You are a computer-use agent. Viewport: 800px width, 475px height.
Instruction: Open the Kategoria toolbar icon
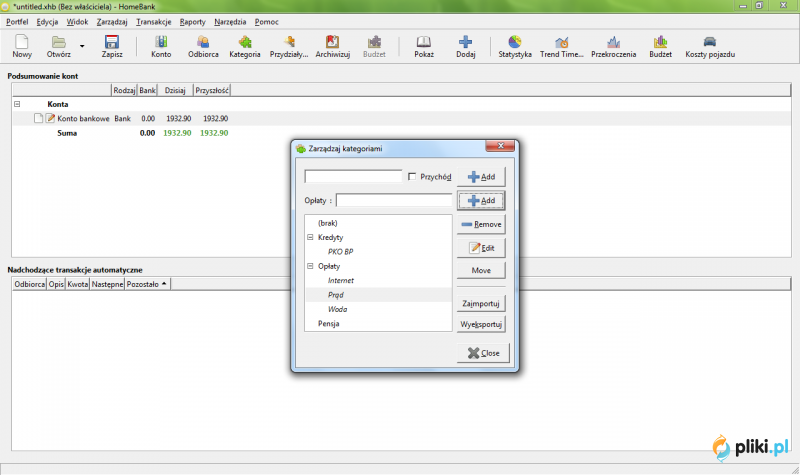(245, 46)
